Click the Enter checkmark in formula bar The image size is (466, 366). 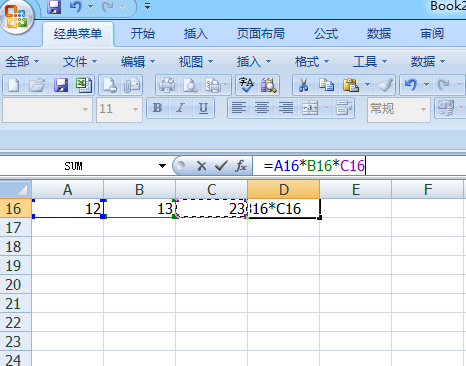pyautogui.click(x=221, y=166)
